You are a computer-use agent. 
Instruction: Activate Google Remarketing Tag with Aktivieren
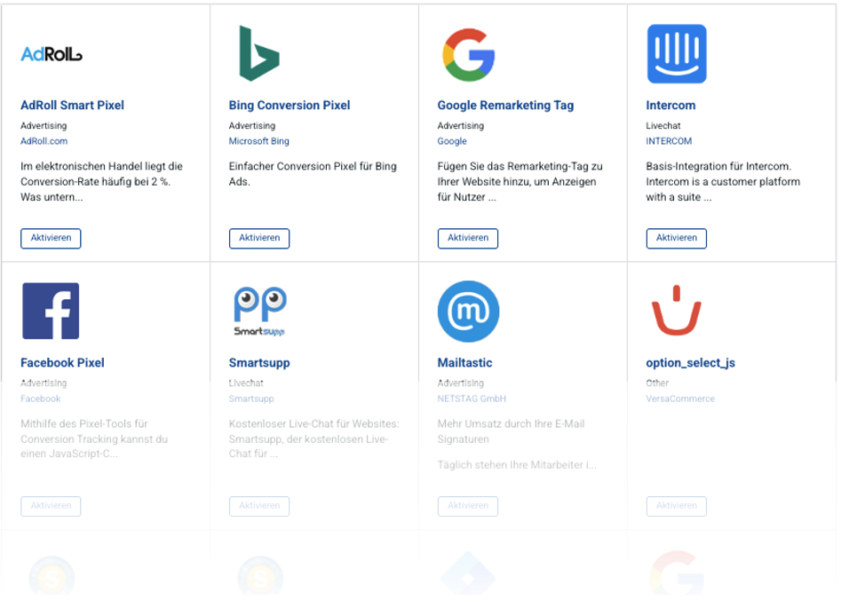tap(468, 238)
